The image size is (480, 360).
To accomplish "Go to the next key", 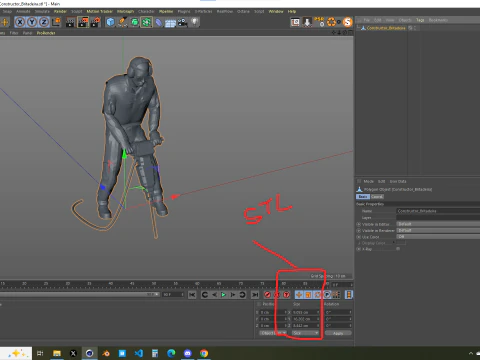I will click(242, 295).
